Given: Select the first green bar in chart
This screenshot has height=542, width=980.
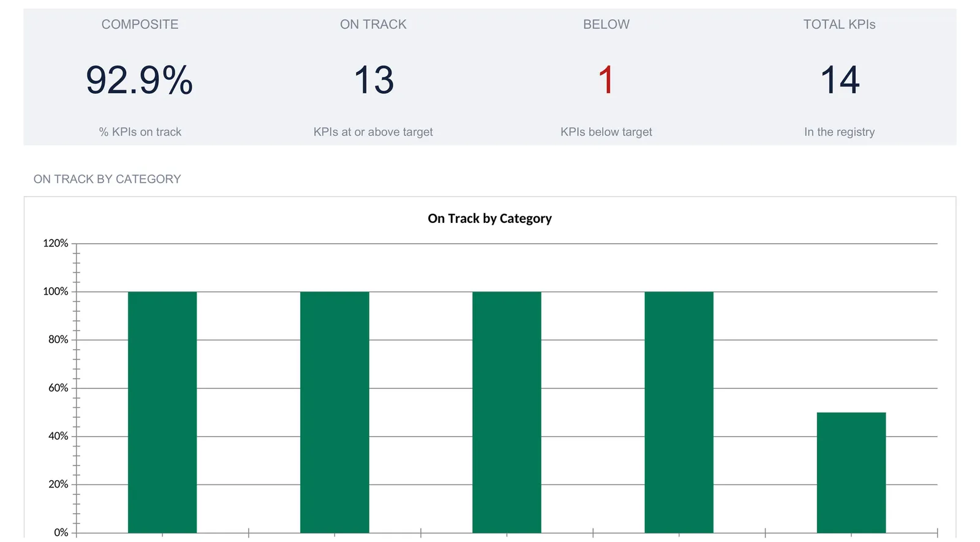Looking at the screenshot, I should [162, 412].
